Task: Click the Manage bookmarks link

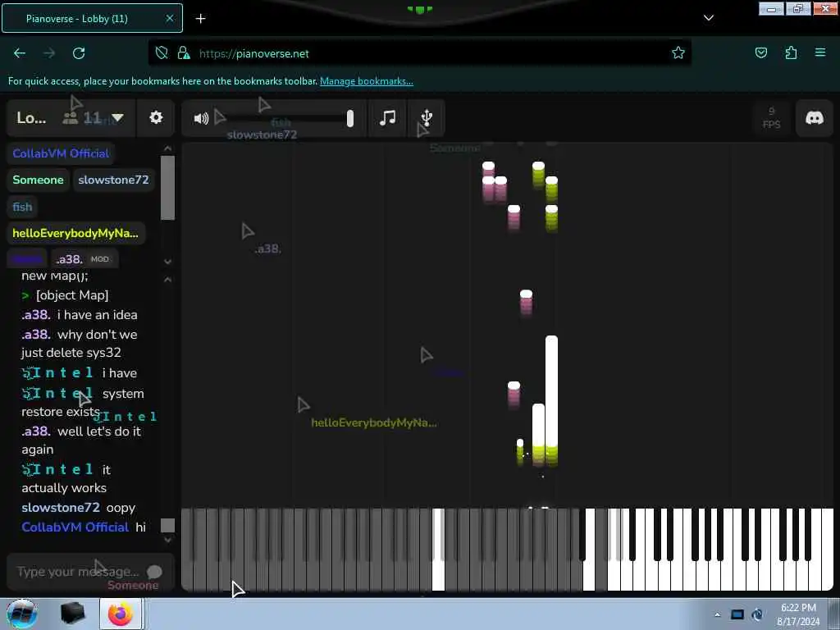Action: click(x=367, y=81)
